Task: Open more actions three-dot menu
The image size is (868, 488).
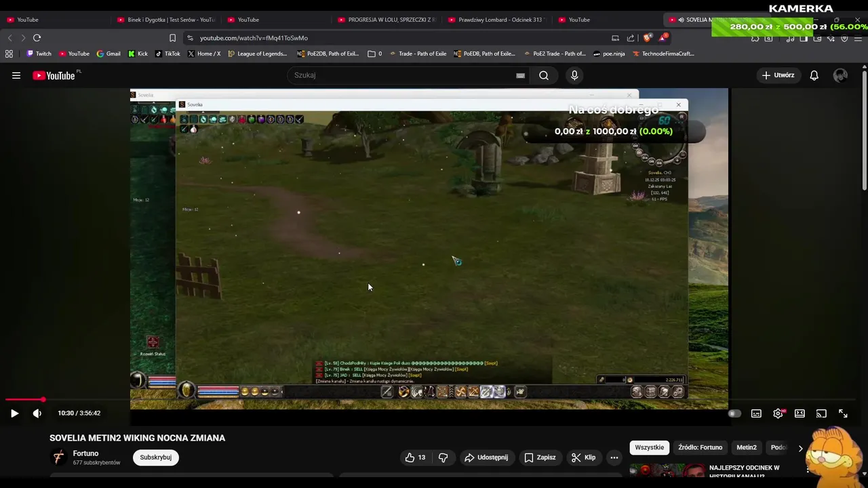Action: tap(614, 457)
